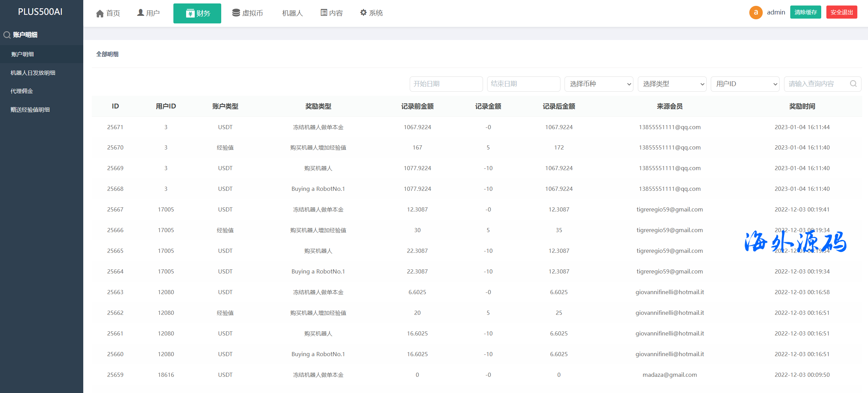The width and height of the screenshot is (868, 393).
Task: Click the sidebar 账户明细 search icon
Action: pyautogui.click(x=7, y=35)
